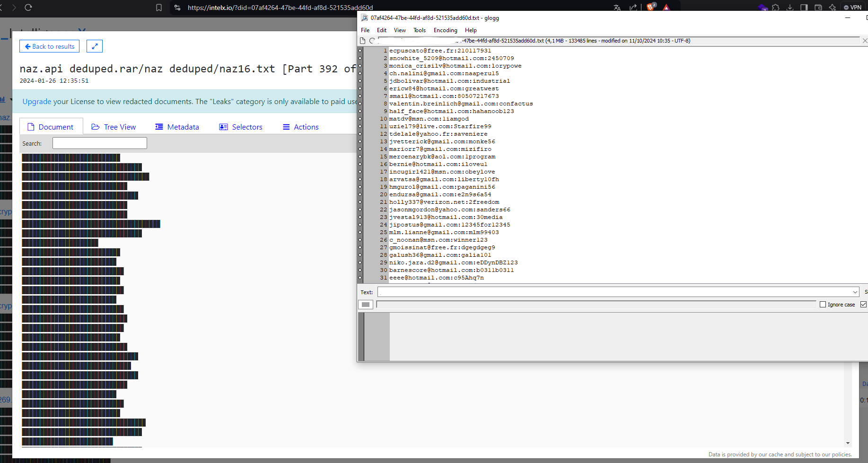The image size is (868, 463).
Task: Click the glogg app icon in title bar
Action: (365, 18)
